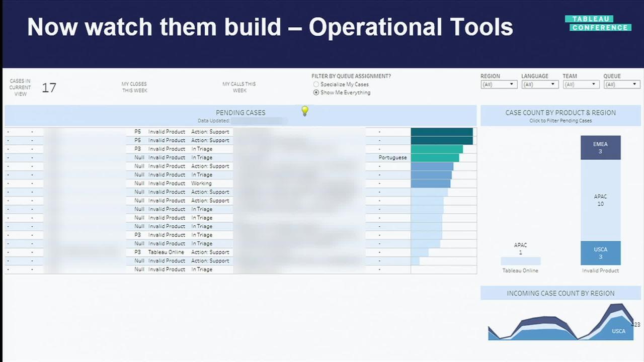644x362 pixels.
Task: Click the number 17 for cases in current view
Action: [x=49, y=88]
